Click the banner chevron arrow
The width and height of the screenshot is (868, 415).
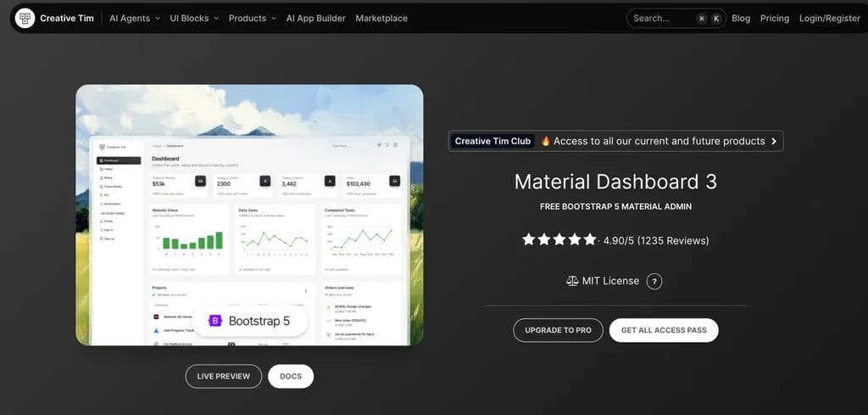tap(773, 141)
